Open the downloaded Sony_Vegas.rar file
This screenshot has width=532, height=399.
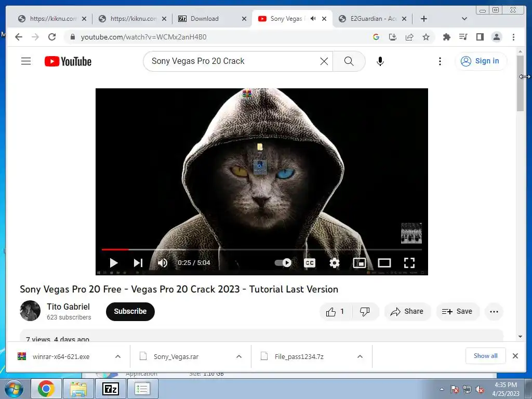pos(176,356)
